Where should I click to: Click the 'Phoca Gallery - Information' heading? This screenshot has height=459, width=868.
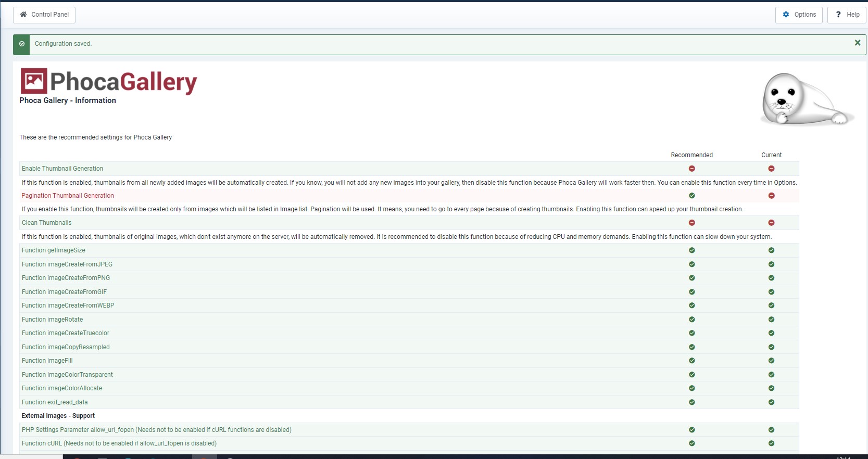pyautogui.click(x=68, y=100)
